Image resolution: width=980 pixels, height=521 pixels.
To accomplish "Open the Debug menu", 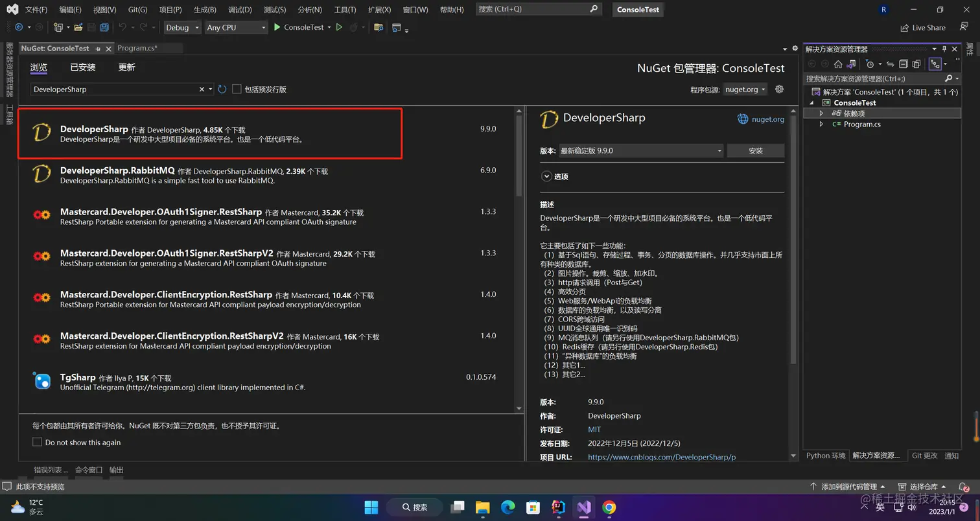I will pos(240,10).
